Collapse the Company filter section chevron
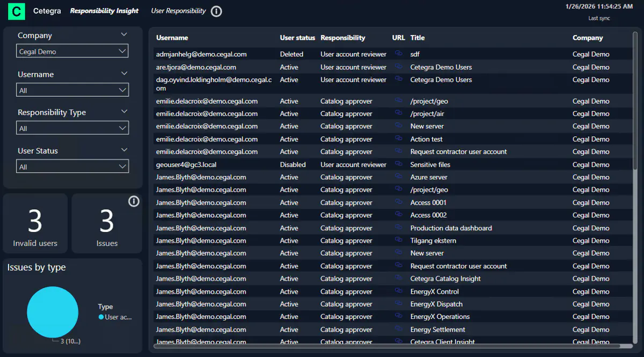Screen dimensions: 644x357 tap(124, 35)
